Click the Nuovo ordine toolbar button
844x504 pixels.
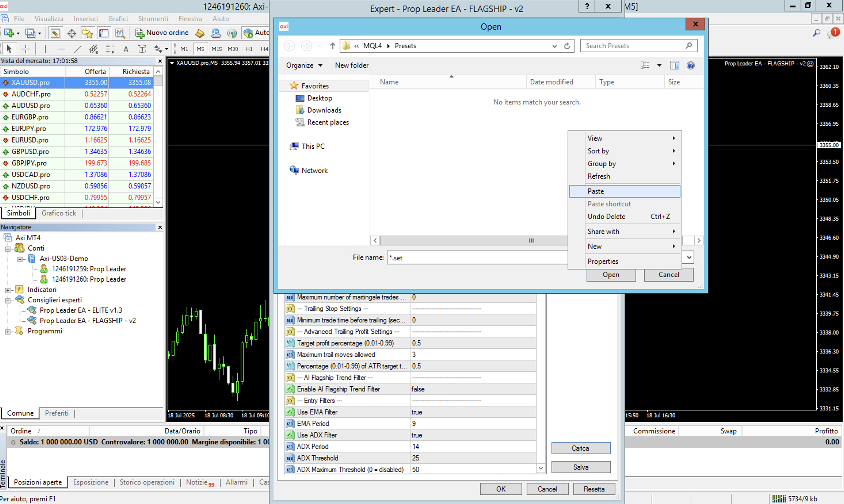tap(162, 33)
